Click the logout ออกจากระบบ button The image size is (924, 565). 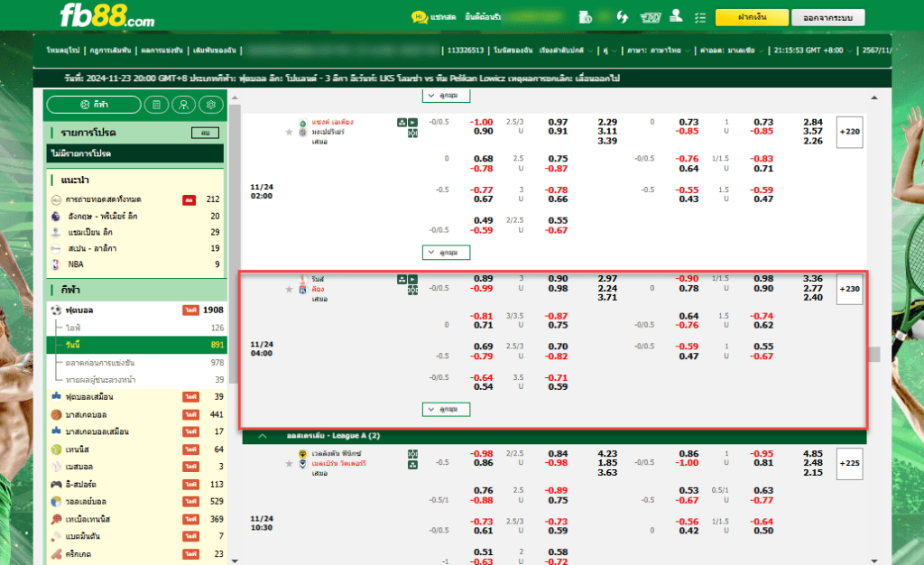[828, 18]
